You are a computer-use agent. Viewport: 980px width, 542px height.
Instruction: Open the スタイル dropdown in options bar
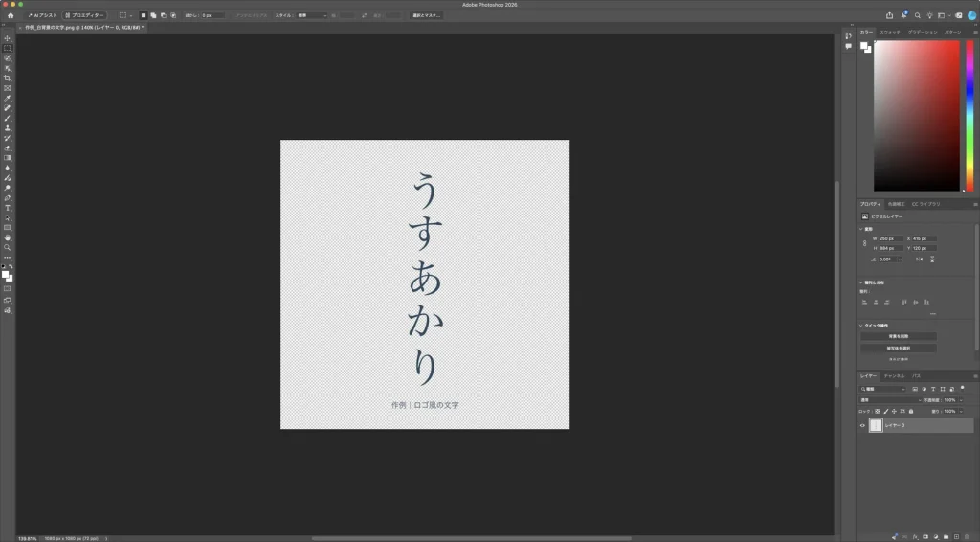311,15
